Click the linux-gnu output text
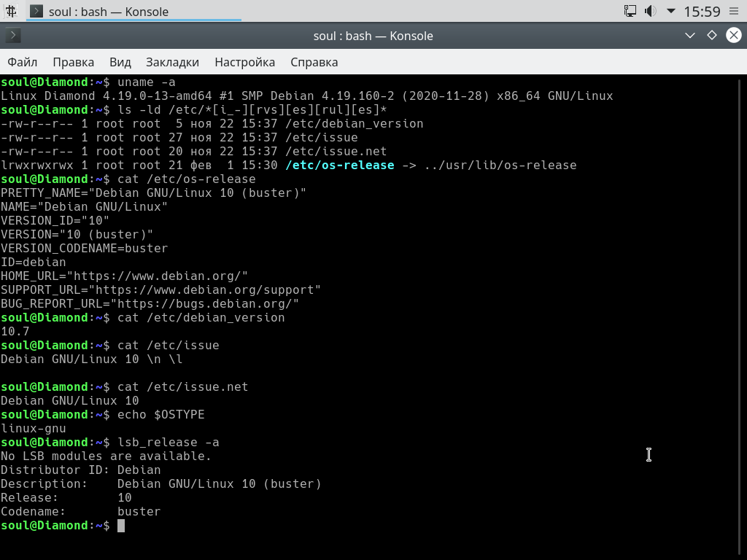Image resolution: width=747 pixels, height=560 pixels. [34, 429]
